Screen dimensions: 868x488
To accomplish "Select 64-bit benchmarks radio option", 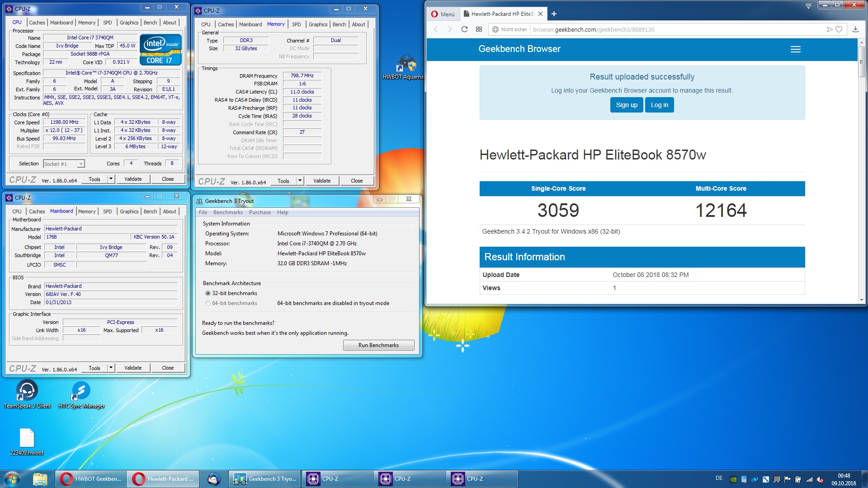I will click(x=208, y=303).
